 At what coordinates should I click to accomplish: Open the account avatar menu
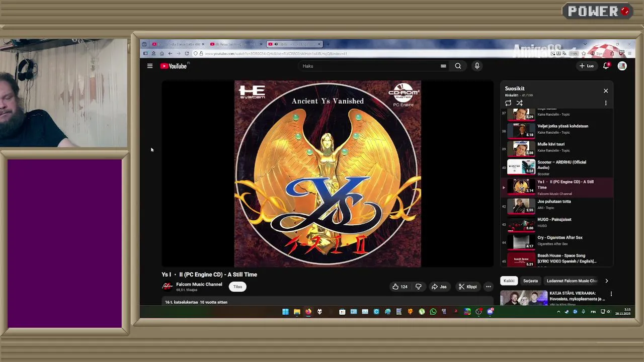pos(622,66)
